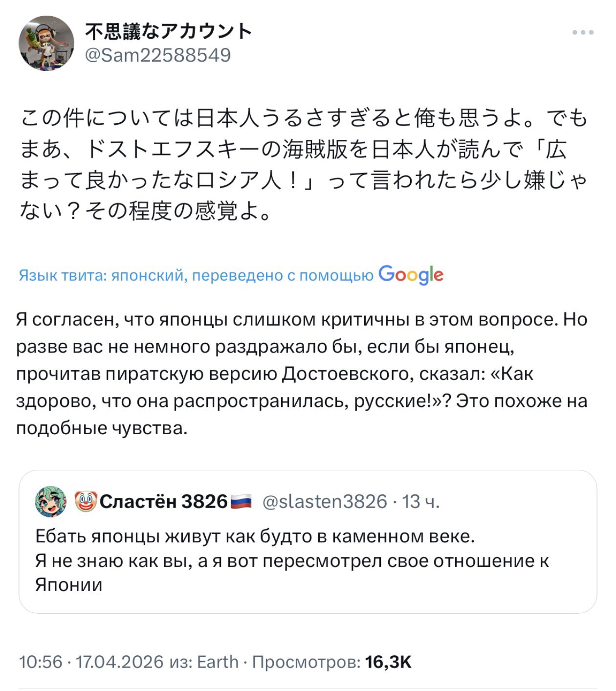Click the 16,3K view count number
This screenshot has height=691, width=616.
[388, 662]
